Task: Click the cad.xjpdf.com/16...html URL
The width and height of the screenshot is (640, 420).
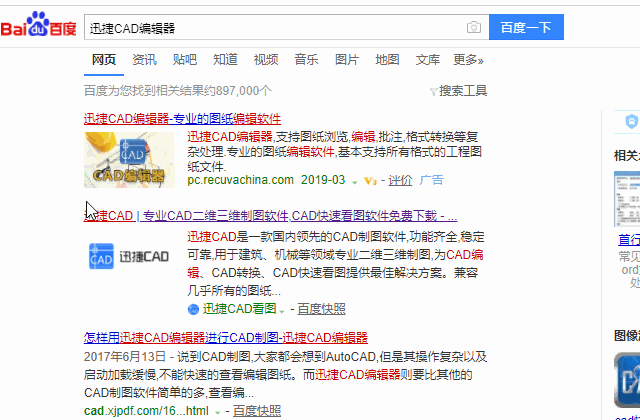Action: click(x=146, y=411)
